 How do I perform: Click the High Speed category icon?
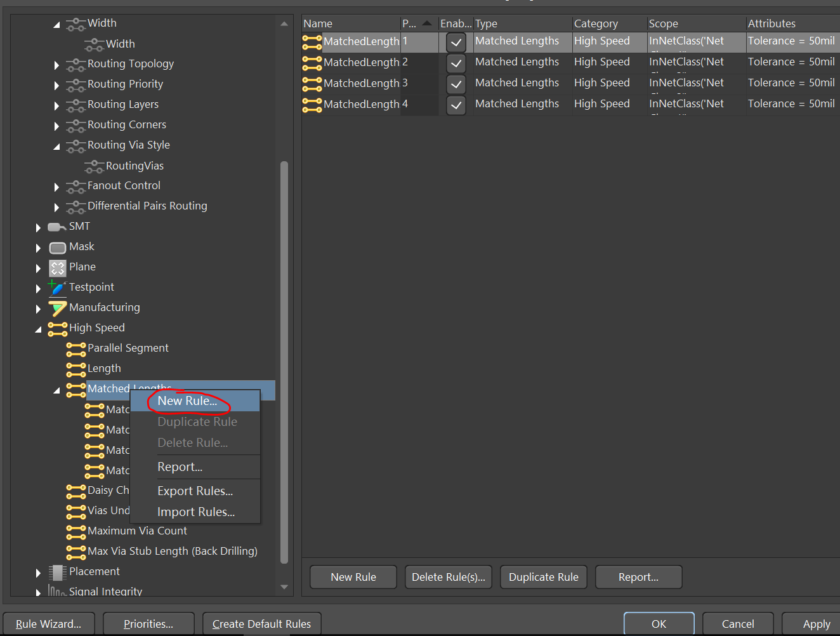tap(57, 329)
